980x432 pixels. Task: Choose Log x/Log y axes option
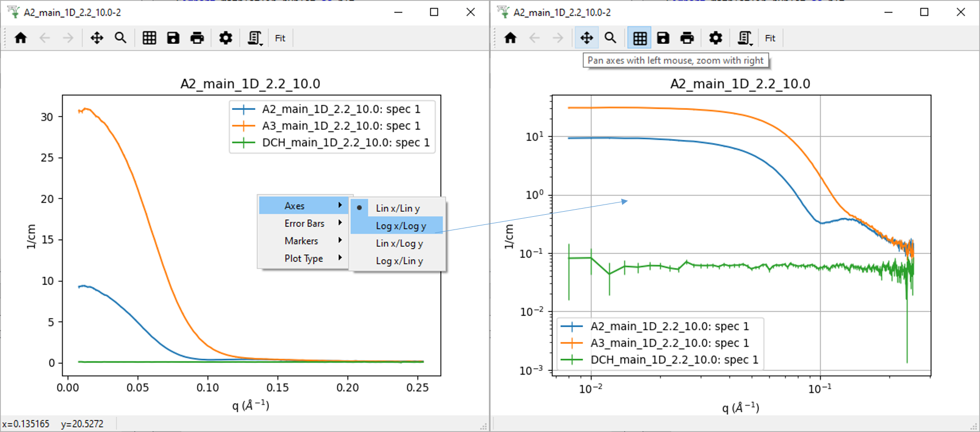coord(401,226)
